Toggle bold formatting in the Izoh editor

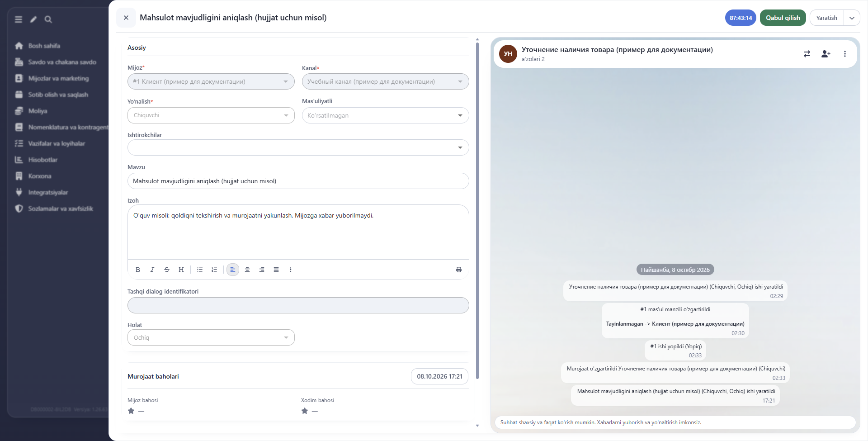(138, 270)
